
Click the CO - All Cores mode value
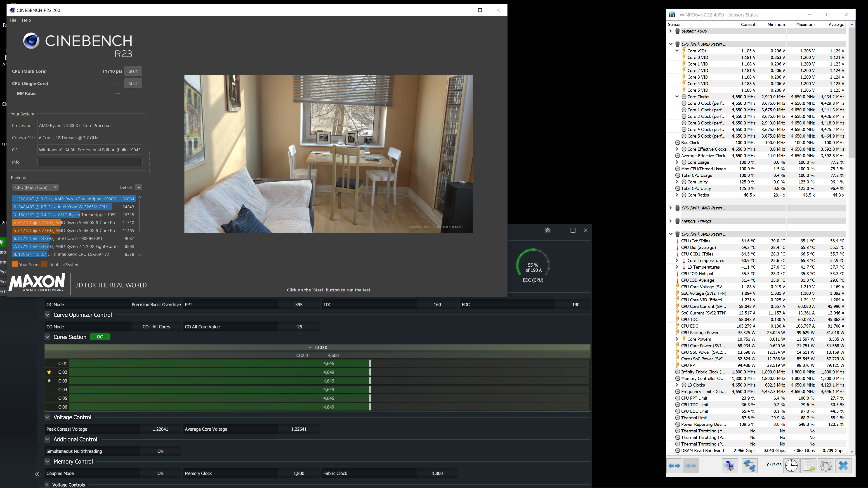click(156, 327)
